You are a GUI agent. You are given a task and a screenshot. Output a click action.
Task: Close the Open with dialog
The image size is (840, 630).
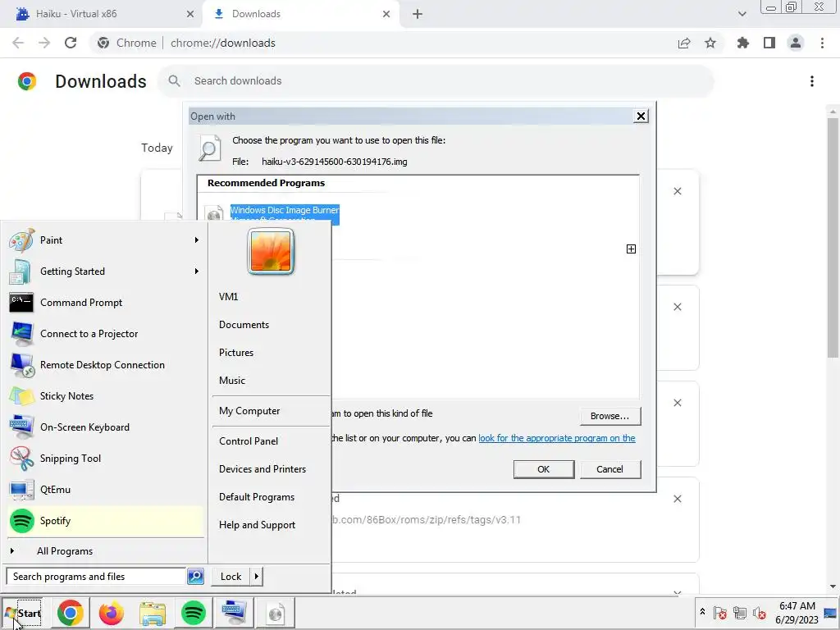coord(641,116)
